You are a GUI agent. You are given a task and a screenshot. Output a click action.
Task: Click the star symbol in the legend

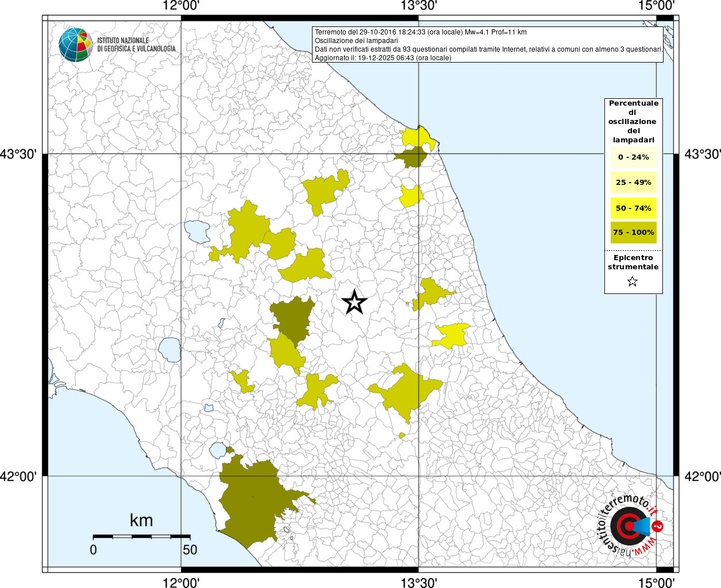633,281
